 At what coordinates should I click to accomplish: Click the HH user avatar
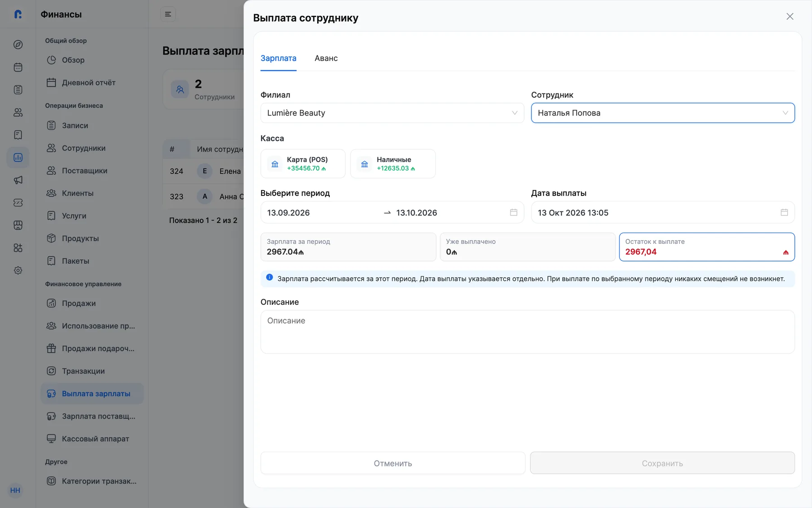pos(15,490)
